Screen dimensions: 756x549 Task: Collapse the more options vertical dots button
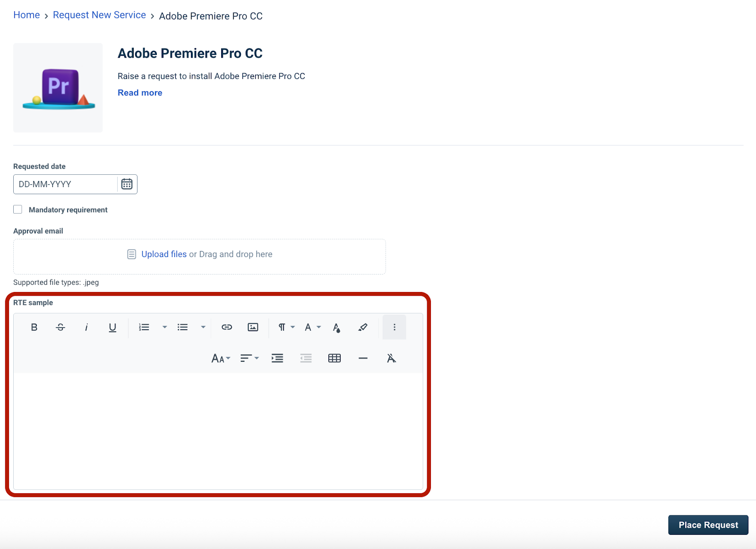[395, 327]
